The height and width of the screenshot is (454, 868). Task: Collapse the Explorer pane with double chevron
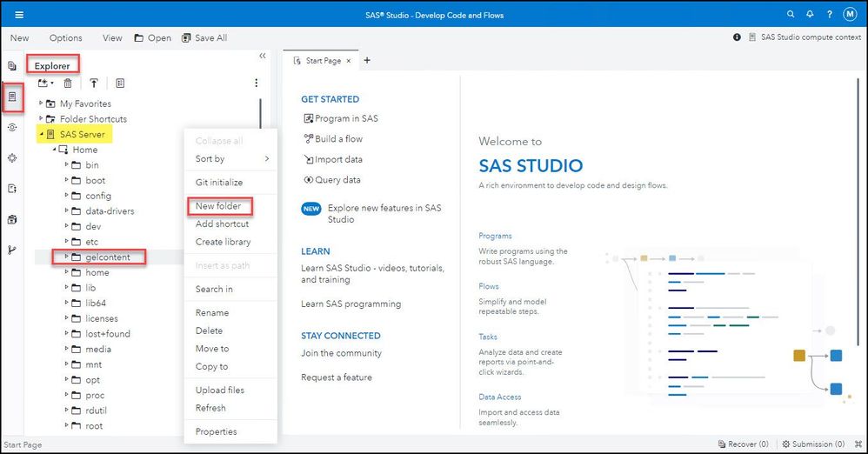263,57
